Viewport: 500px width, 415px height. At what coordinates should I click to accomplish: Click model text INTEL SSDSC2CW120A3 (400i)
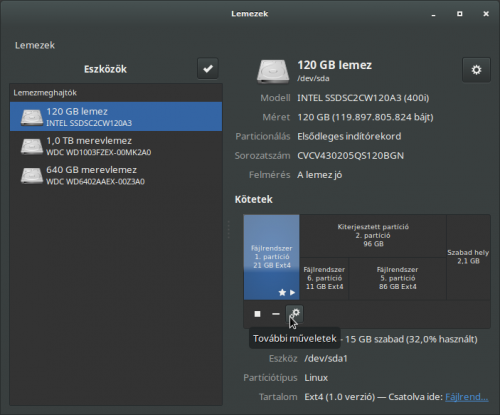point(363,98)
